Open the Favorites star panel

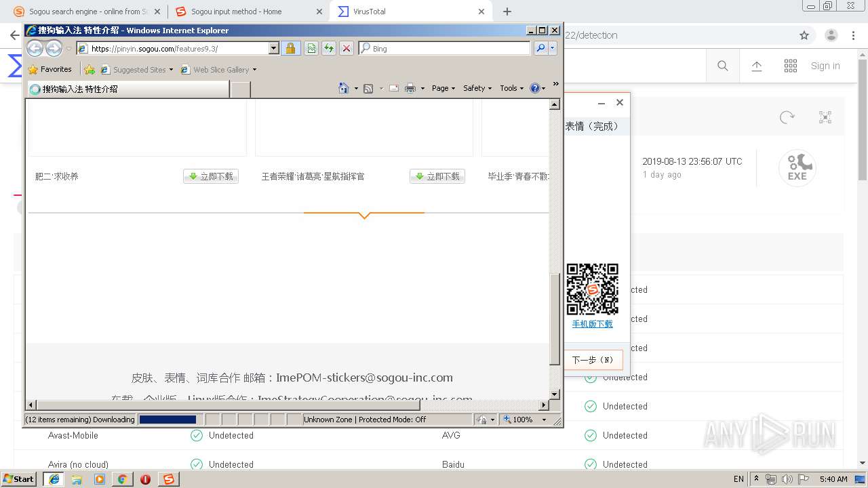pyautogui.click(x=50, y=69)
